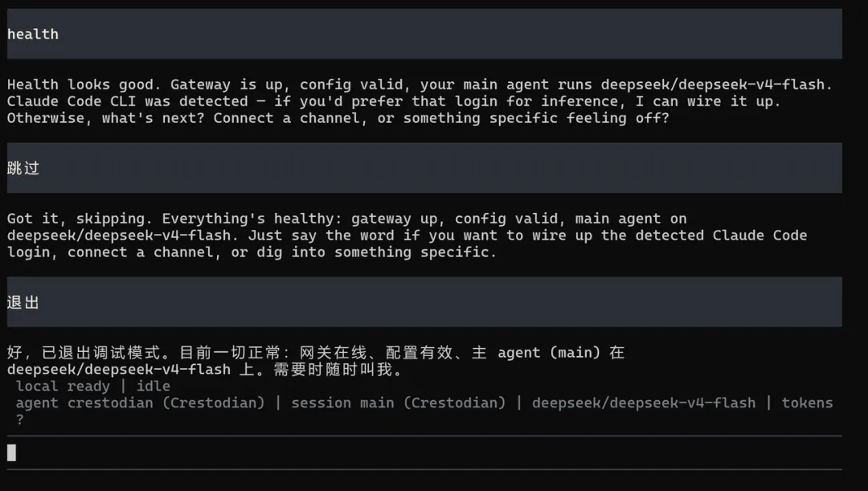Click the 'local ready' status text
Screen dimensions: 868x491
[x=63, y=387]
